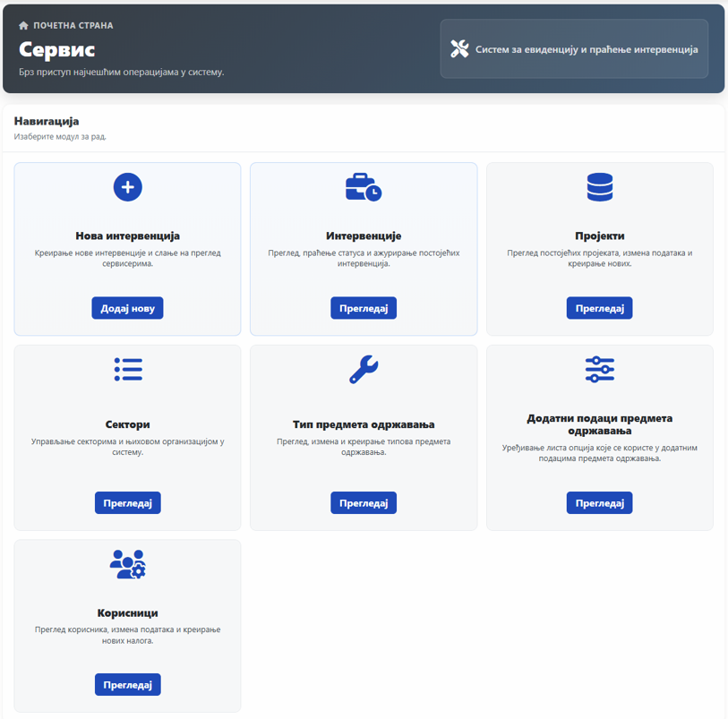Screen dimensions: 728x719
Task: Click the description starting 'Преглед, измена и креирање типова'
Action: coord(364,447)
